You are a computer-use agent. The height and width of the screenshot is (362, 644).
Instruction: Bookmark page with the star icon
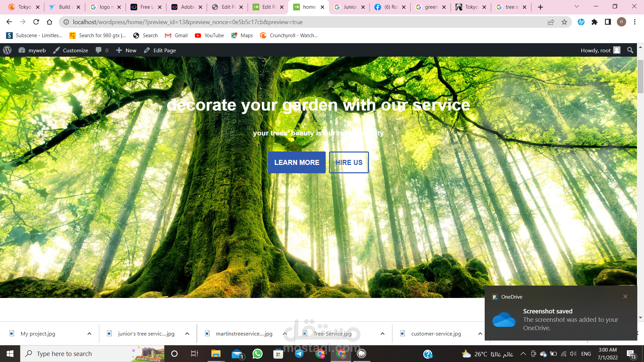(564, 22)
